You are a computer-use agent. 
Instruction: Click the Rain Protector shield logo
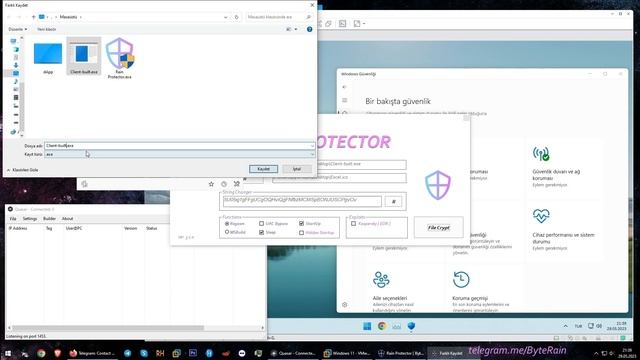438,185
